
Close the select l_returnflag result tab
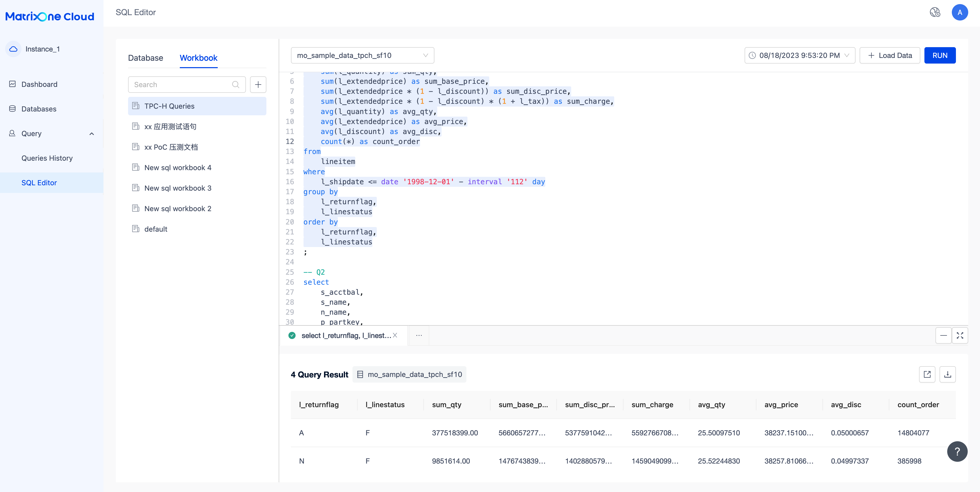(395, 335)
